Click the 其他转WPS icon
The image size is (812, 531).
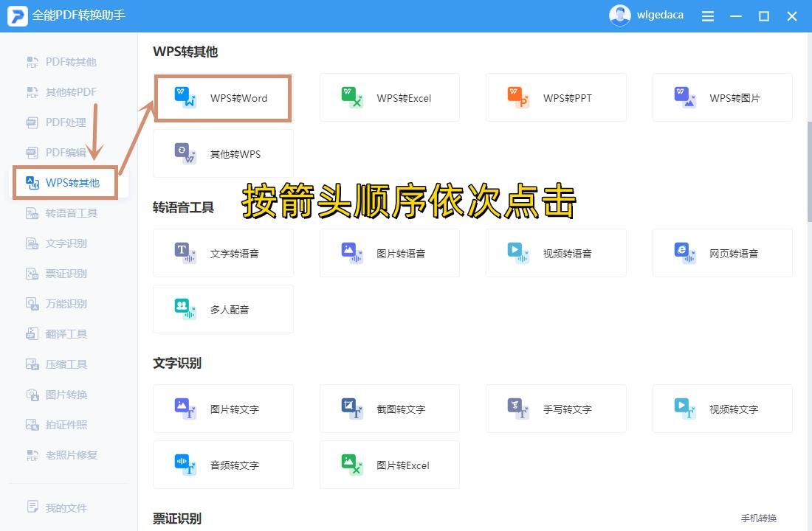click(x=185, y=153)
